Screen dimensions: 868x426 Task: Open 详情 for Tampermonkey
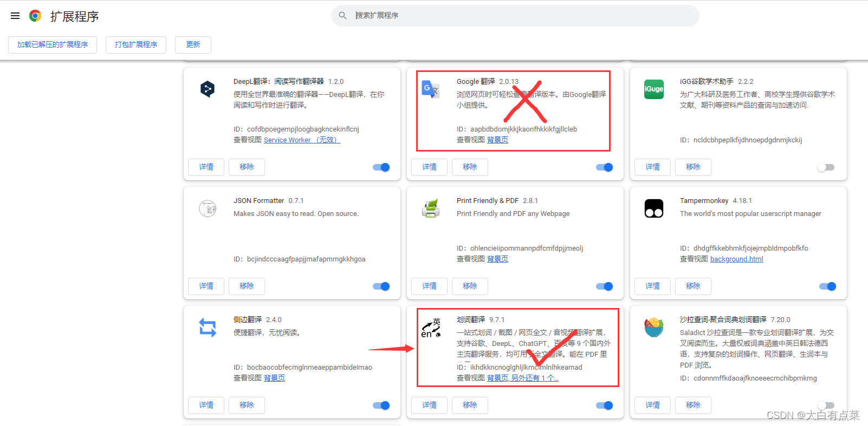[x=652, y=286]
